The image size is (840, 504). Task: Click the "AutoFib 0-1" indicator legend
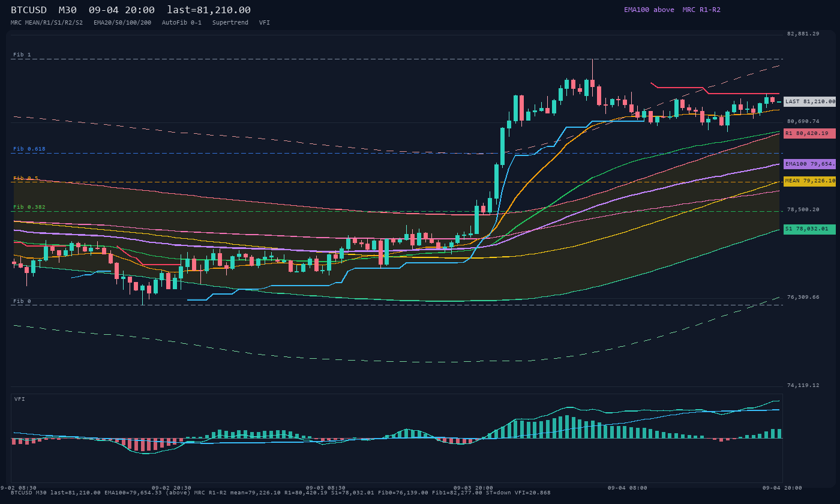tap(182, 23)
